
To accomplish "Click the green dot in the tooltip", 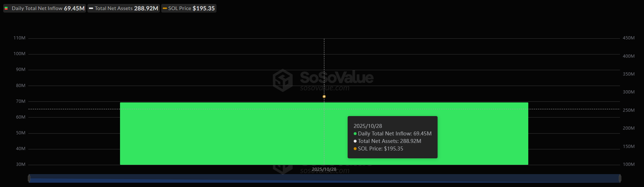I will tap(355, 134).
